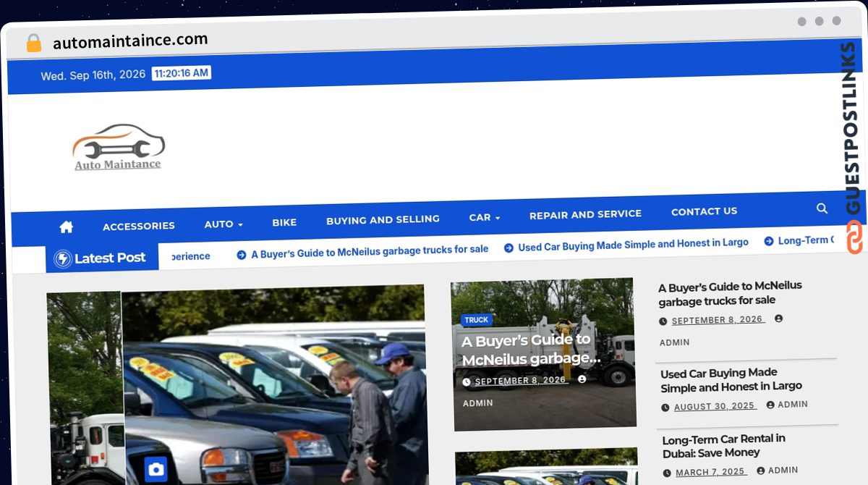Click the user icon next to AUGUST 30, 2025 admin
The width and height of the screenshot is (868, 485).
770,405
